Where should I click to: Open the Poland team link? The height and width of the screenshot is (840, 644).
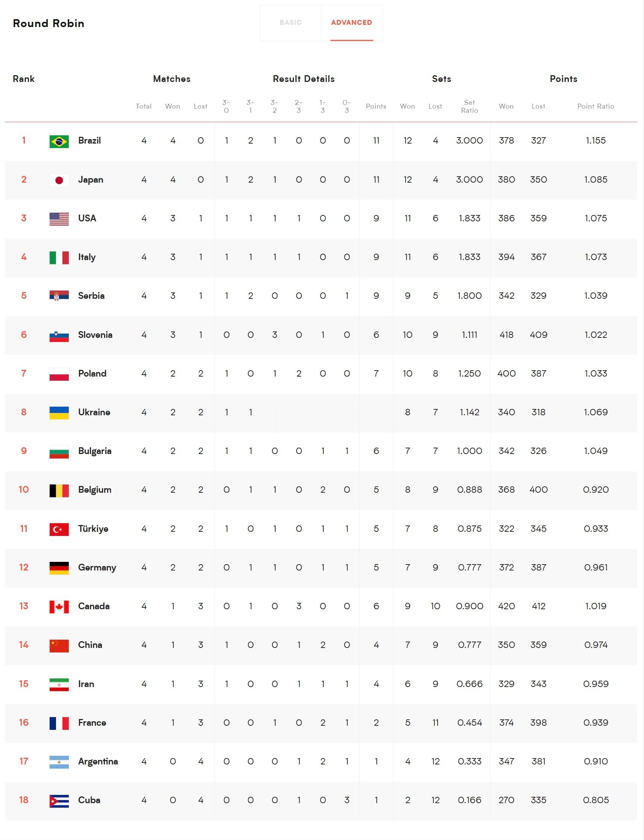[92, 374]
